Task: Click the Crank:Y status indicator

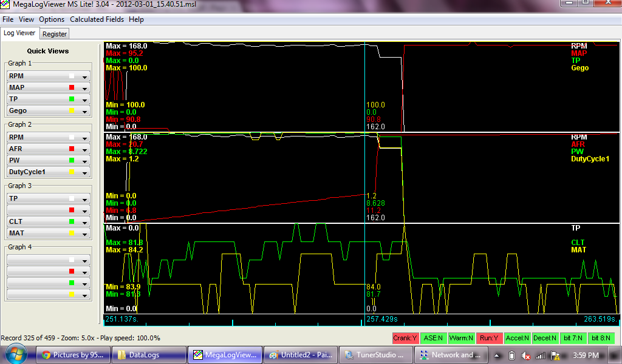Action: 405,339
